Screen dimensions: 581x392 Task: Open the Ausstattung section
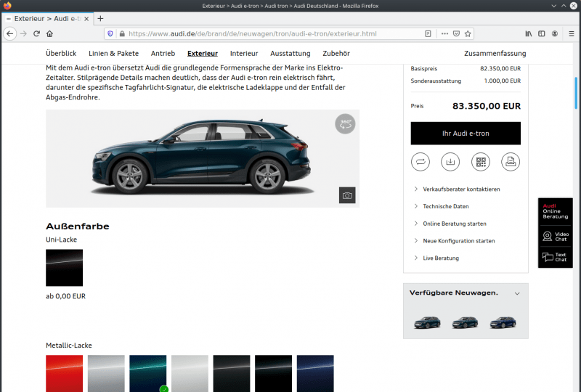click(290, 53)
